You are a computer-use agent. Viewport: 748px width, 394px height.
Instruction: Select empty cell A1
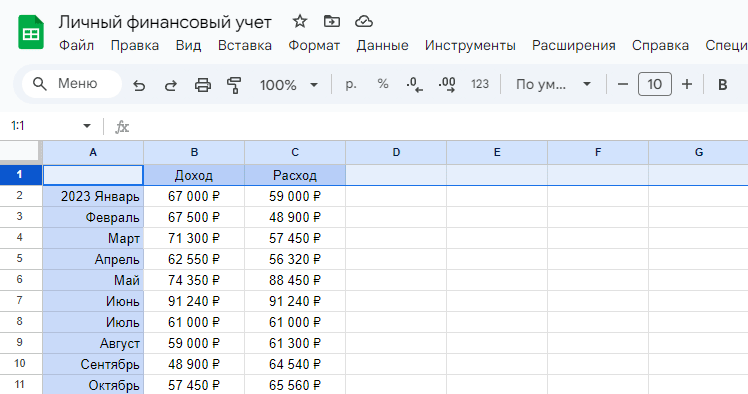(93, 175)
